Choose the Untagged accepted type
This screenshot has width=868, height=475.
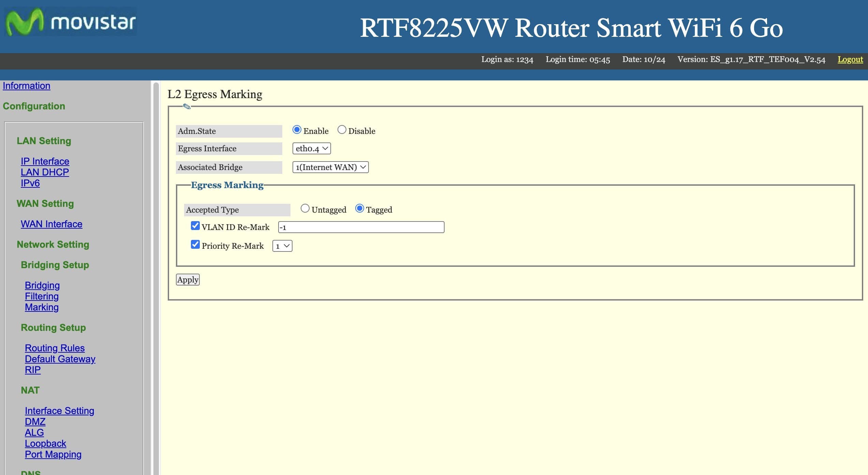(305, 209)
